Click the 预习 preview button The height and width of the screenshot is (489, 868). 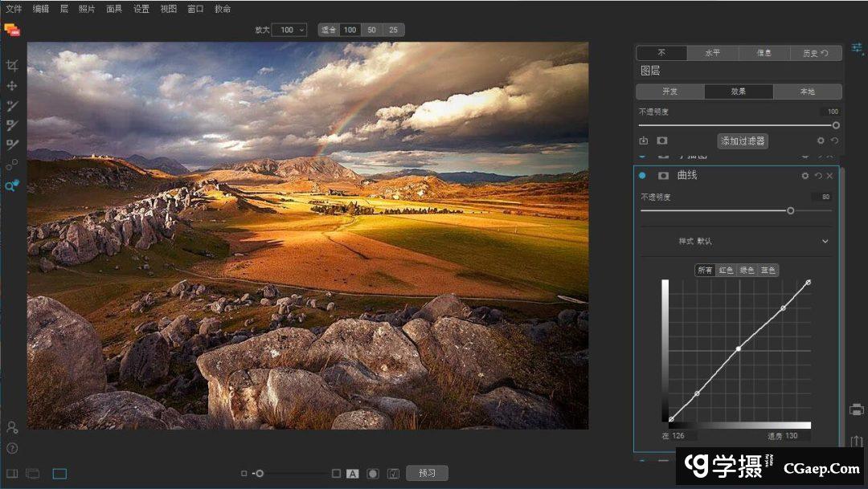coord(427,473)
